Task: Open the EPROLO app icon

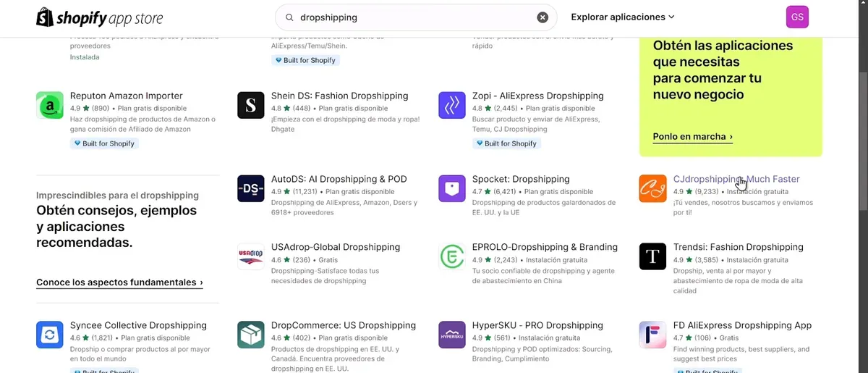Action: pyautogui.click(x=452, y=256)
